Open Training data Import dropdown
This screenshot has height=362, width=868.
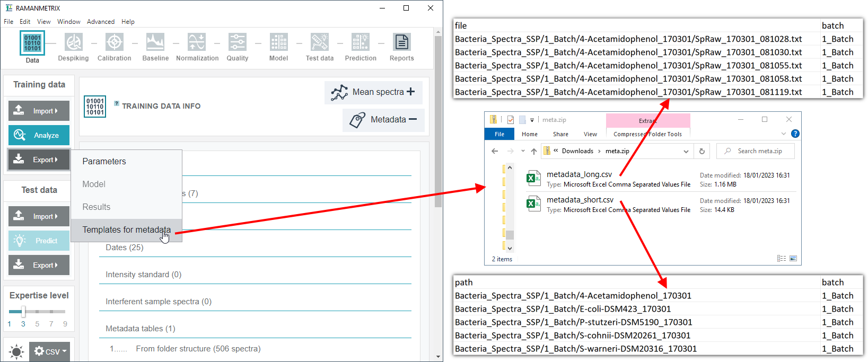pos(39,111)
